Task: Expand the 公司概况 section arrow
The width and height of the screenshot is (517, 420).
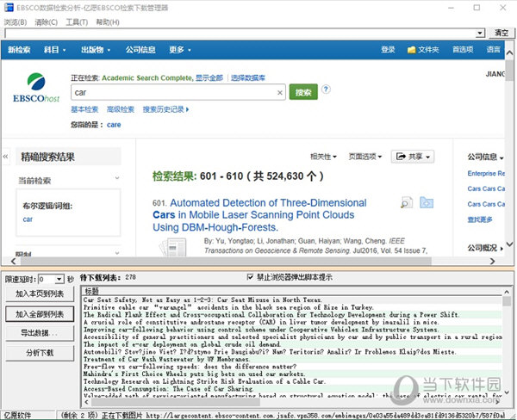Action: (501, 249)
